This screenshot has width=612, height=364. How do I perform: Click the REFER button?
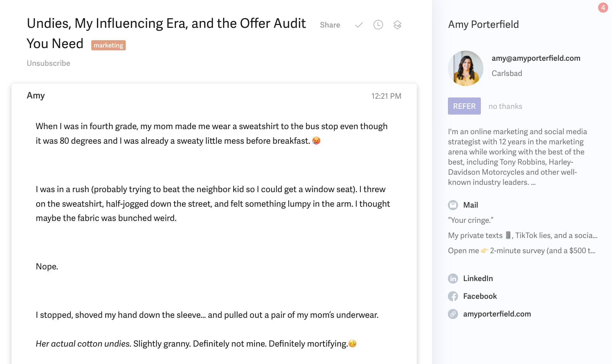[x=464, y=106]
